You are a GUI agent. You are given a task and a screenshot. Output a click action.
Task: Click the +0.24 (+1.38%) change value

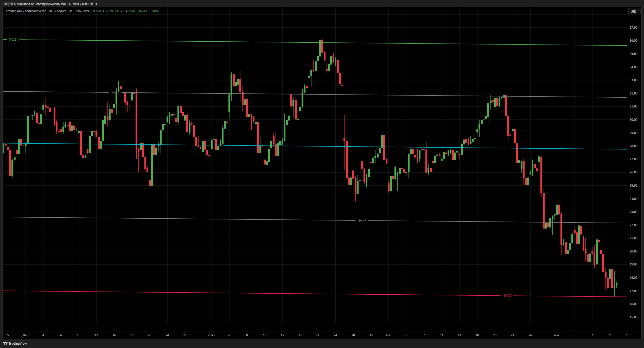click(148, 11)
